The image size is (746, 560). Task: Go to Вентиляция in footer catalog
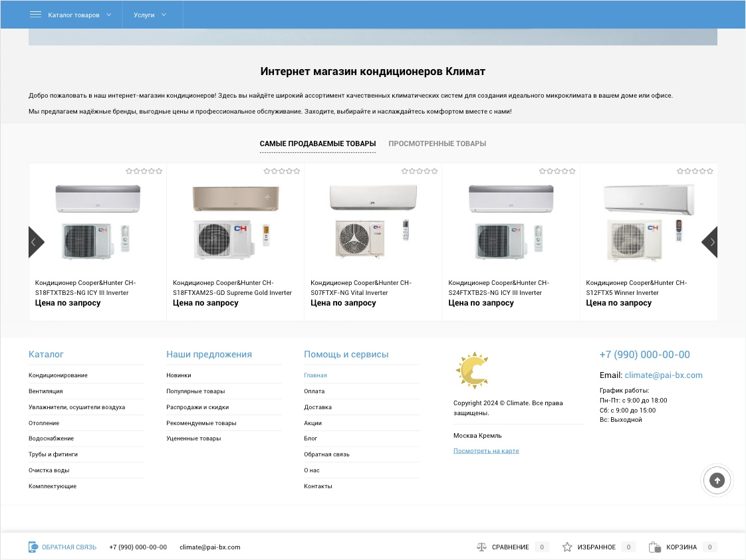tap(46, 391)
